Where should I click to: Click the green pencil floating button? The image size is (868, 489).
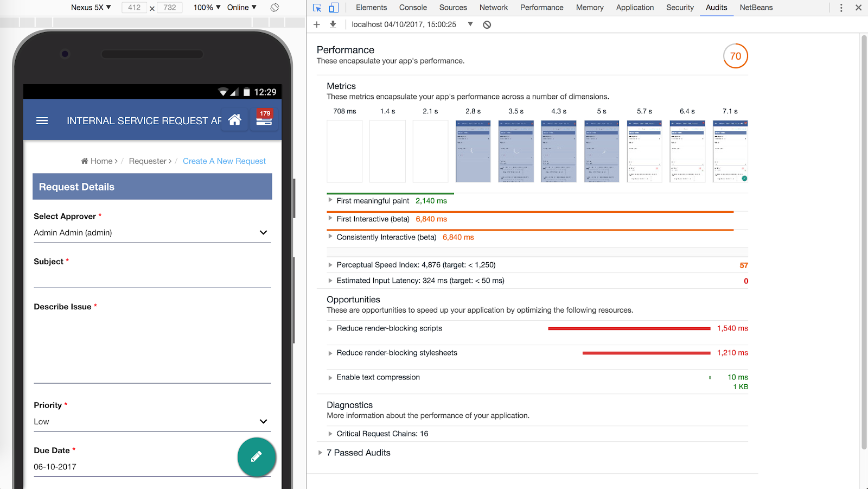click(257, 457)
